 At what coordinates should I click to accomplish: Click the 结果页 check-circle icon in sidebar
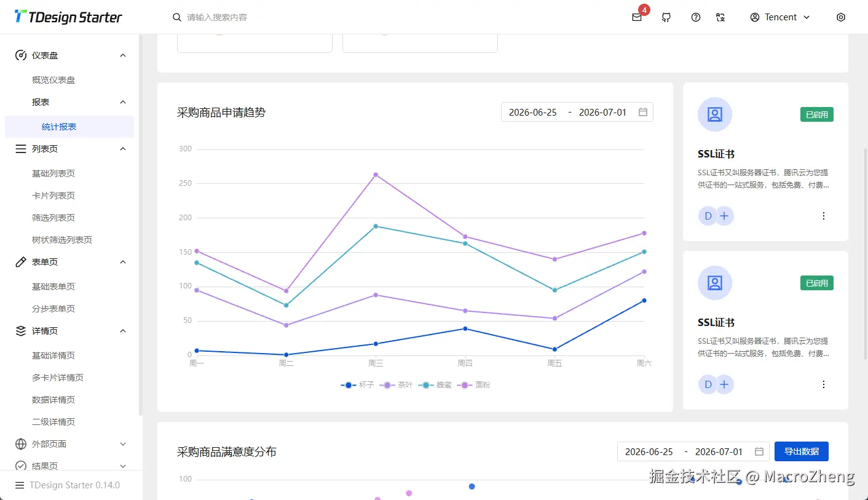[x=21, y=466]
